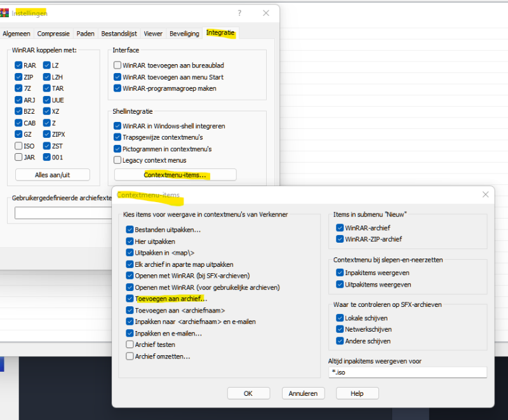Toggle the 001 checkbox
Image resolution: width=508 pixels, height=420 pixels.
pyautogui.click(x=46, y=157)
